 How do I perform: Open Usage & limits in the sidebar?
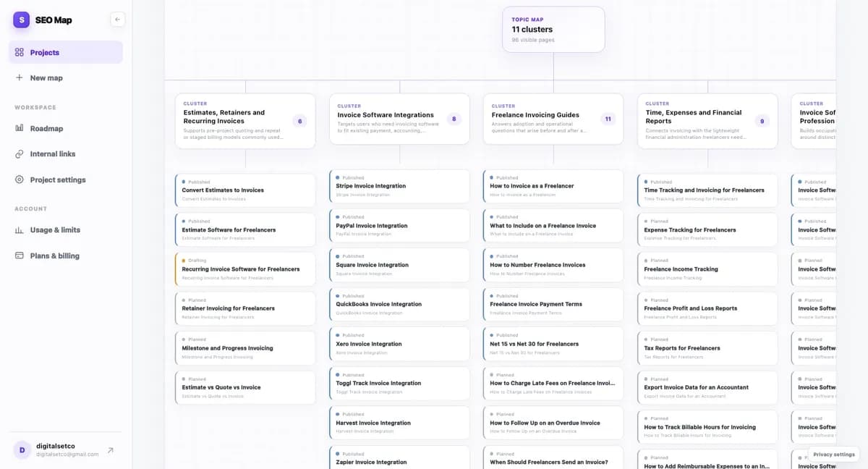coord(66,230)
